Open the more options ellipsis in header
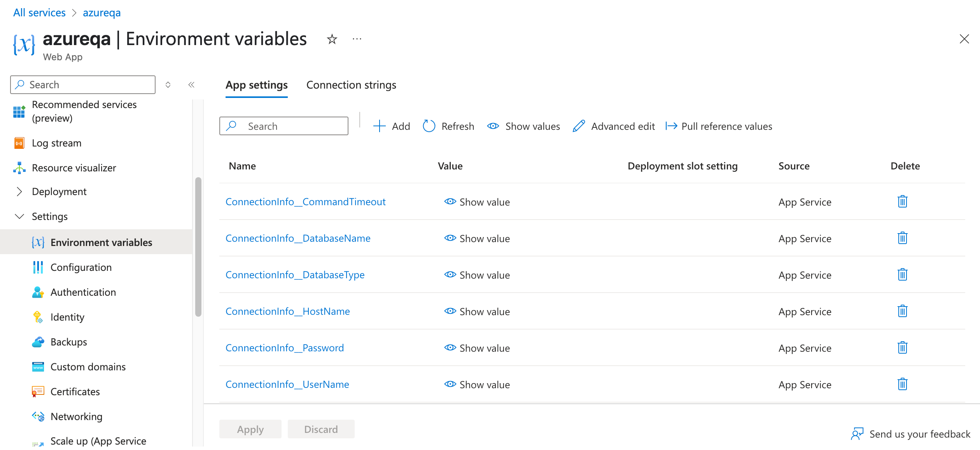Image resolution: width=980 pixels, height=450 pixels. point(357,39)
